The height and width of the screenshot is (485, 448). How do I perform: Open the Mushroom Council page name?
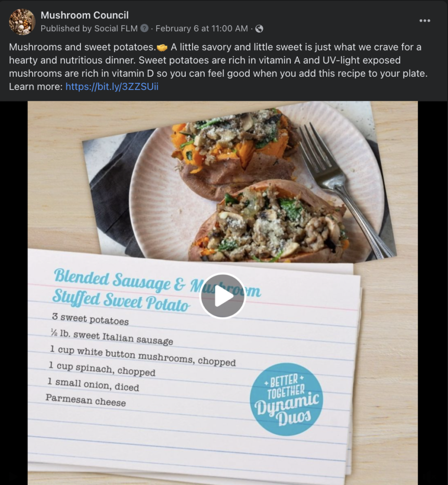[x=84, y=16]
